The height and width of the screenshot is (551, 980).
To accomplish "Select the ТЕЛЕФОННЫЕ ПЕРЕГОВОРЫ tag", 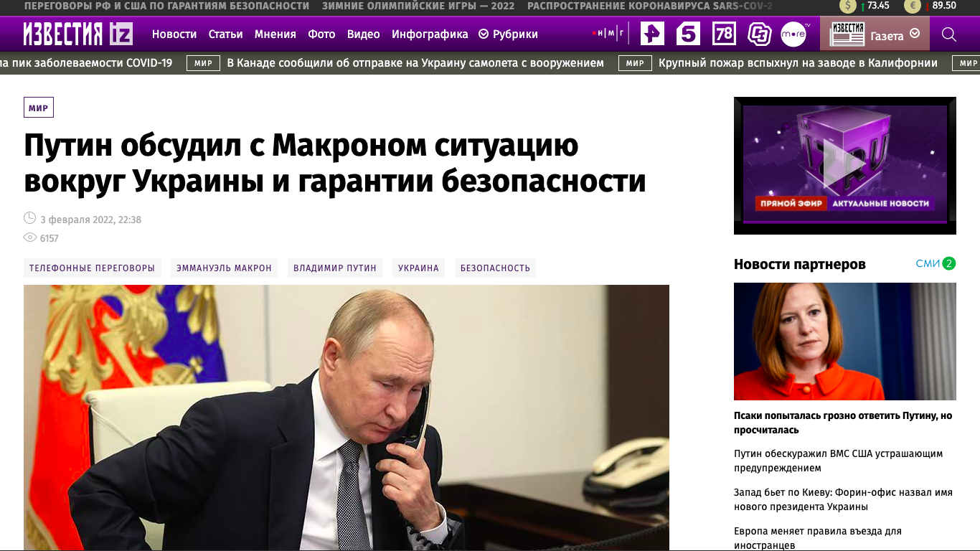I will 92,268.
